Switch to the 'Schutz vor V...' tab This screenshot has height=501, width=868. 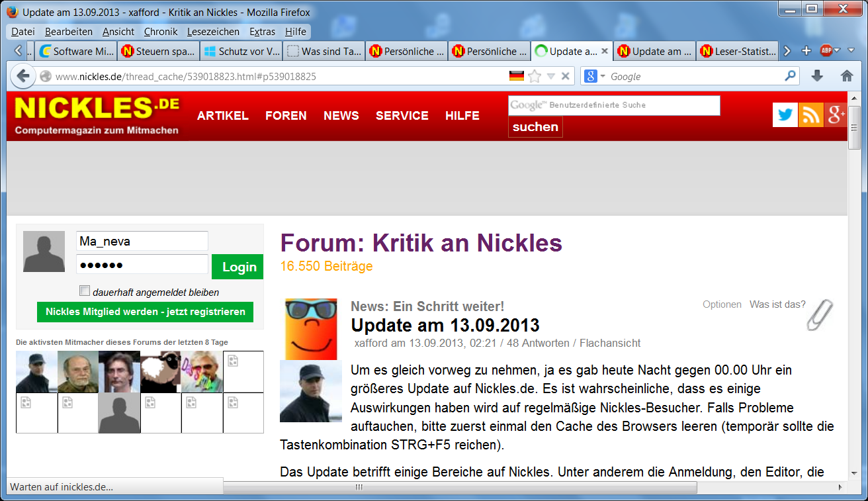coord(241,51)
